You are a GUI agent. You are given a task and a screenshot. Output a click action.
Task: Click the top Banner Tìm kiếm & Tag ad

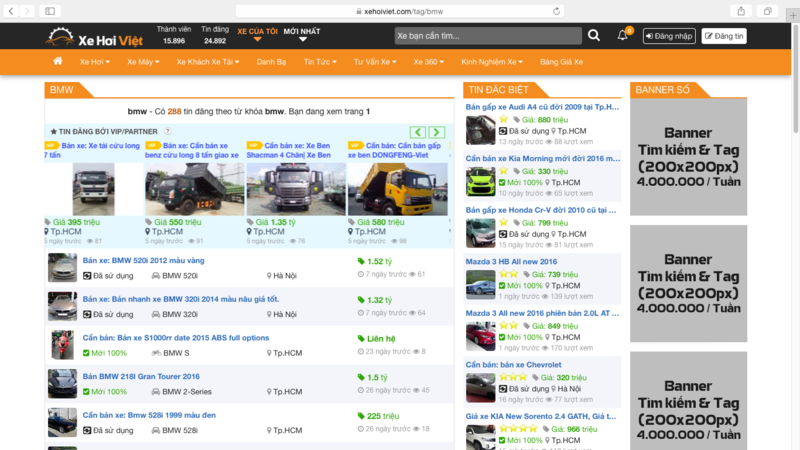[x=688, y=157]
